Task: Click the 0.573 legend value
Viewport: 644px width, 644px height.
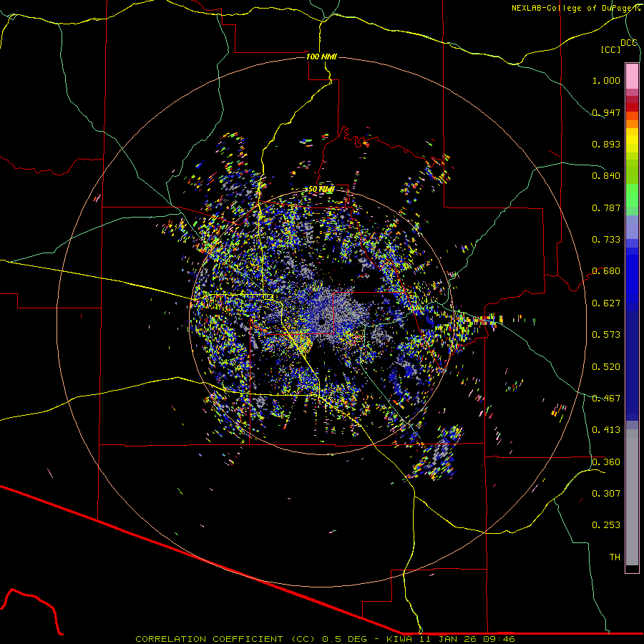Action: point(606,335)
